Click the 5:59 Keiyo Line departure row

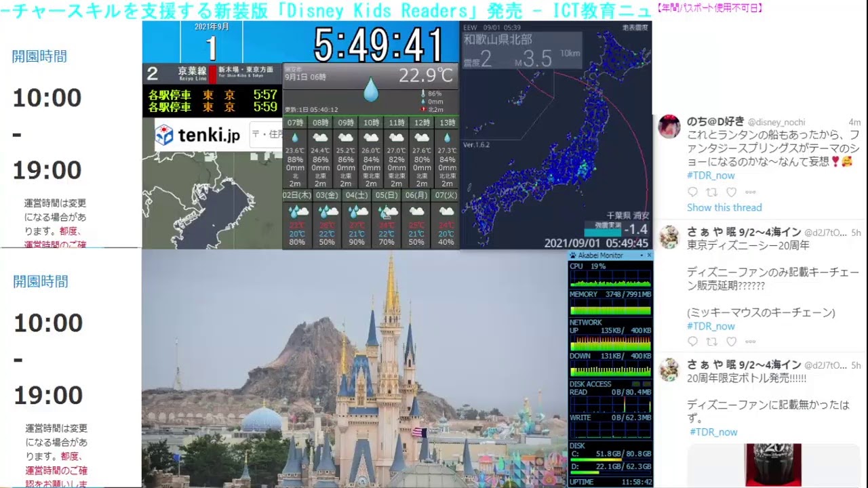coord(212,107)
